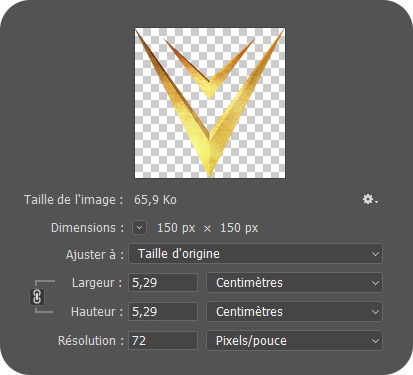
Task: Click the 65,9 Ko image size value
Action: pos(155,200)
